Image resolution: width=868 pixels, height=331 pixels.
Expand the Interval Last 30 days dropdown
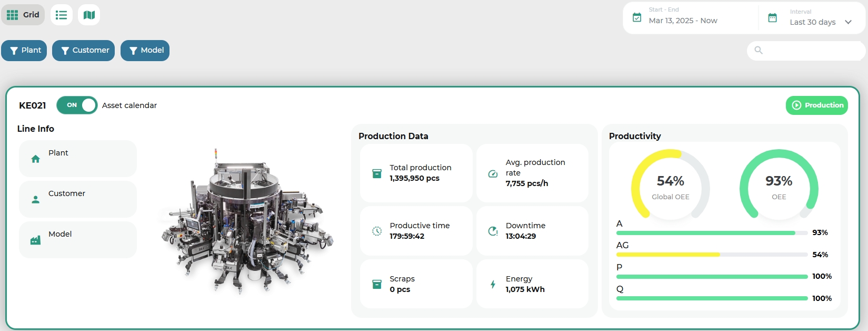[848, 22]
